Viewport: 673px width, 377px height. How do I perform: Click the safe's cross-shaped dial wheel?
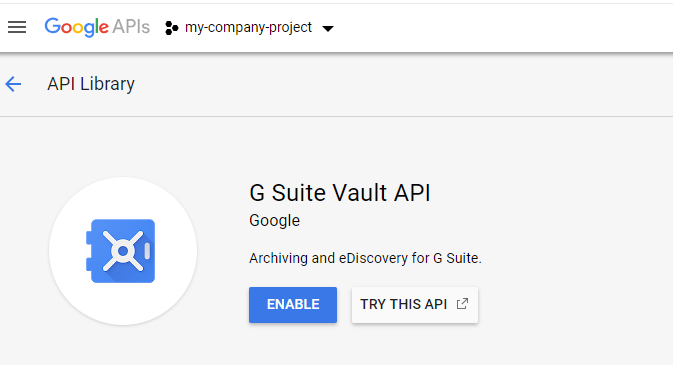coord(123,251)
